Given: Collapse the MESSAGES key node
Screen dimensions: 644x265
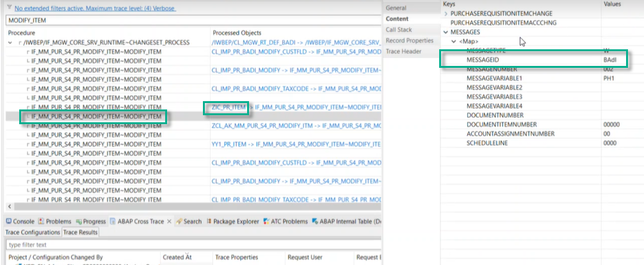Looking at the screenshot, I should (446, 32).
